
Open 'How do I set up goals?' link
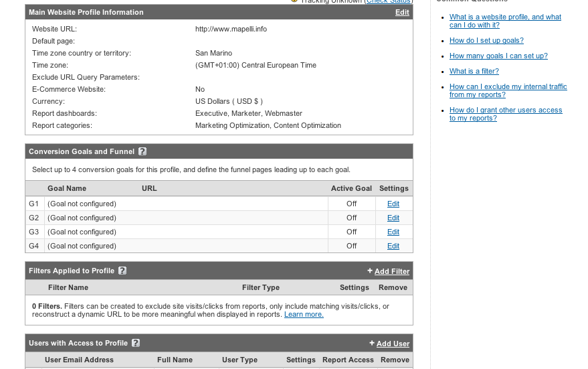[486, 41]
